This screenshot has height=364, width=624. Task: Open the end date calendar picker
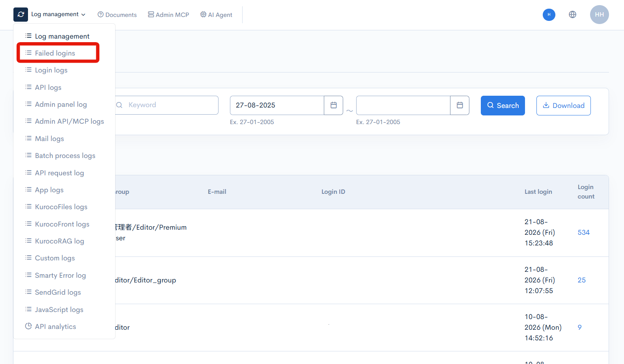tap(460, 105)
